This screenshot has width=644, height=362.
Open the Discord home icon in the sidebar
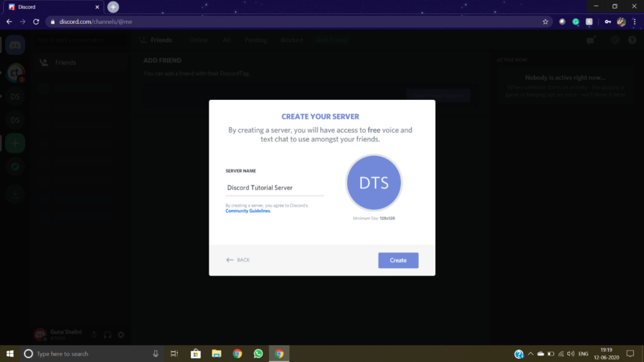15,45
